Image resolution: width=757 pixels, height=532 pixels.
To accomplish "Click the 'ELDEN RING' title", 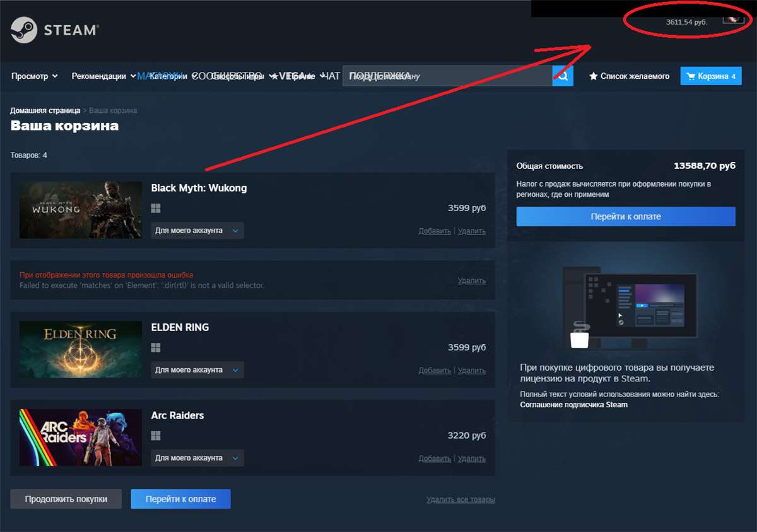I will (x=180, y=327).
